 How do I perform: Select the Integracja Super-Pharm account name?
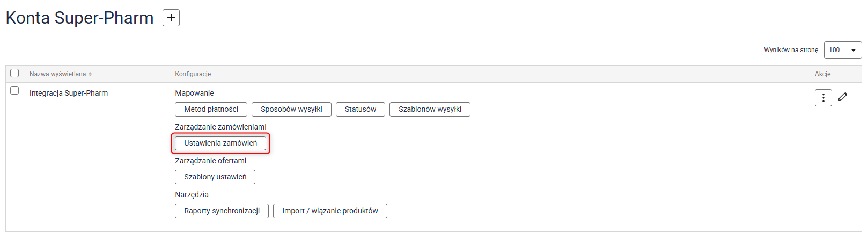click(x=69, y=93)
